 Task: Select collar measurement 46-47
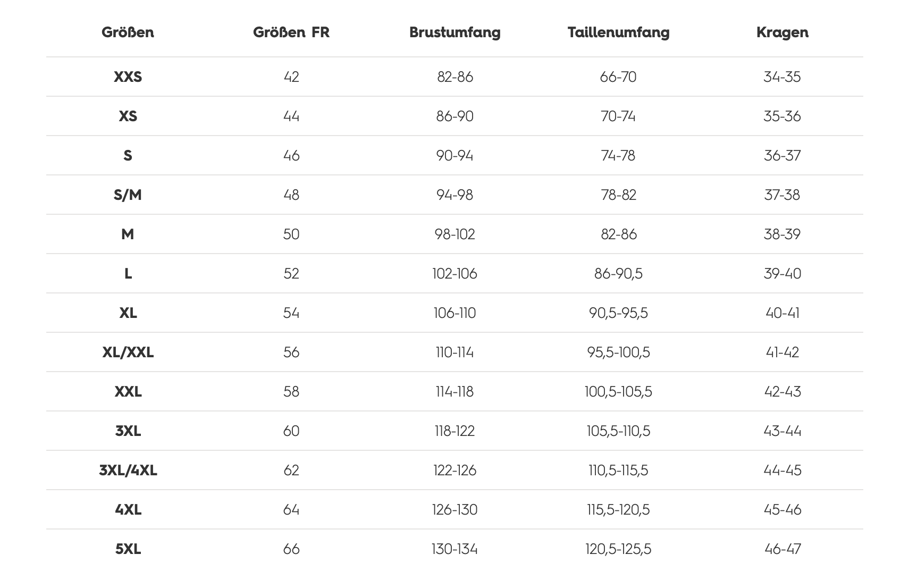782,549
